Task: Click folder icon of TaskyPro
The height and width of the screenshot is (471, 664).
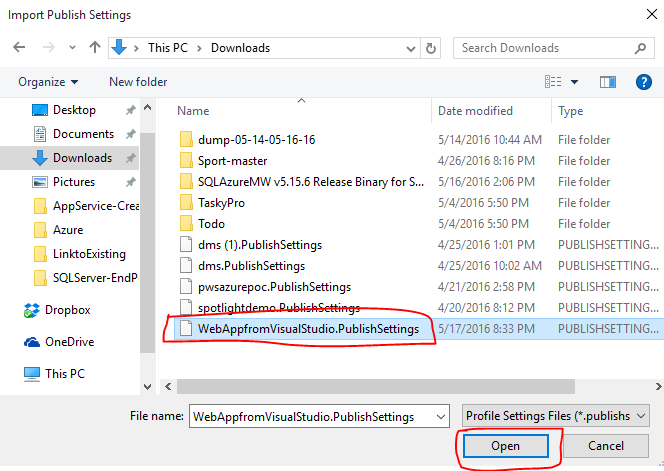Action: [x=186, y=202]
